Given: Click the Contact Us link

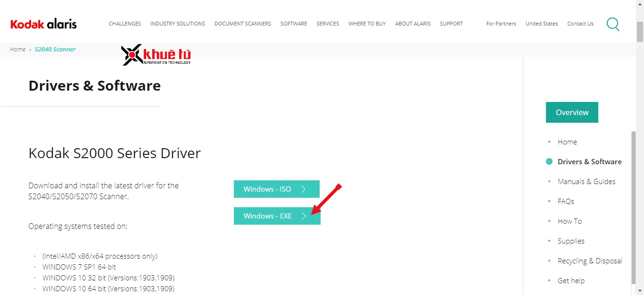Looking at the screenshot, I should pos(580,24).
